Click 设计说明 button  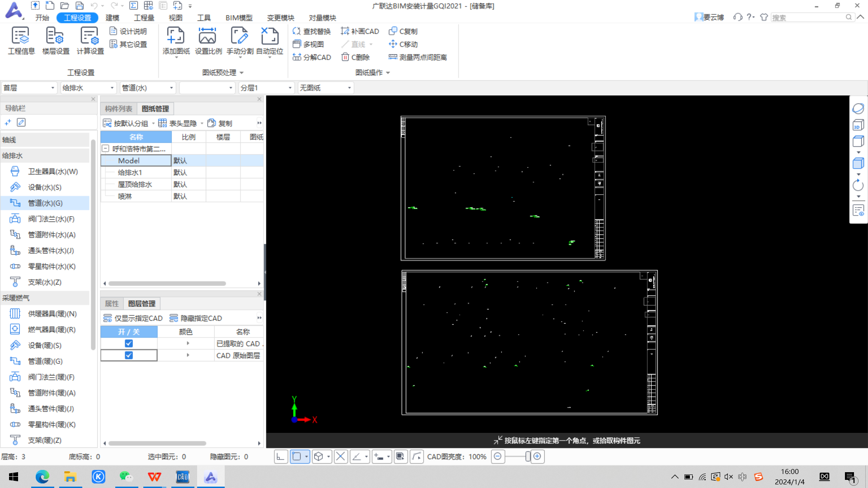128,31
